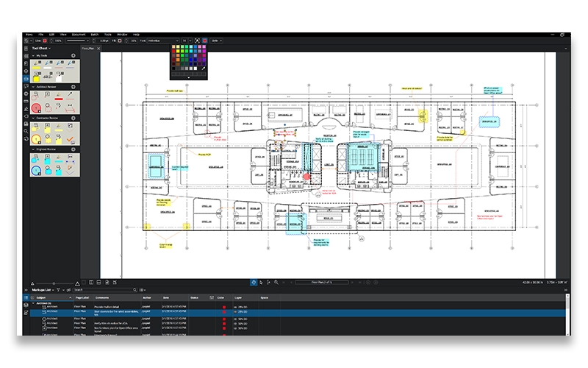Click the autosize text box icon
The width and height of the screenshot is (588, 368).
[197, 40]
